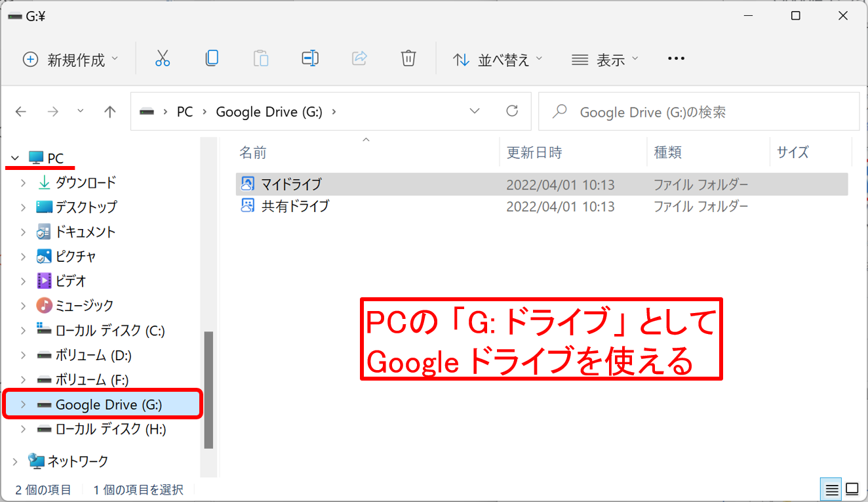Click chevron after Google Drive (G:) breadcrumb

click(334, 112)
